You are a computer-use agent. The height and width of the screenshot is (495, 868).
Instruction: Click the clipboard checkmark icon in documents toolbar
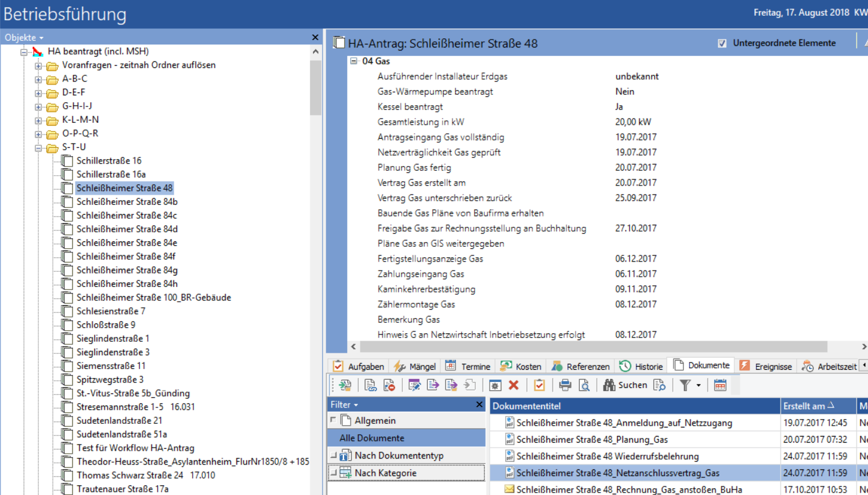click(x=539, y=385)
